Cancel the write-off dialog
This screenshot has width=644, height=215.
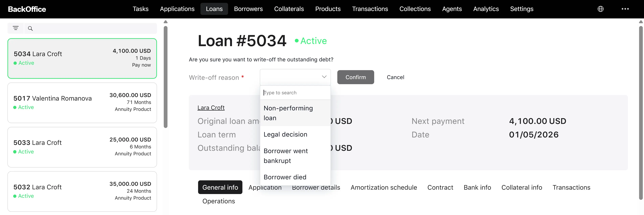pyautogui.click(x=395, y=77)
